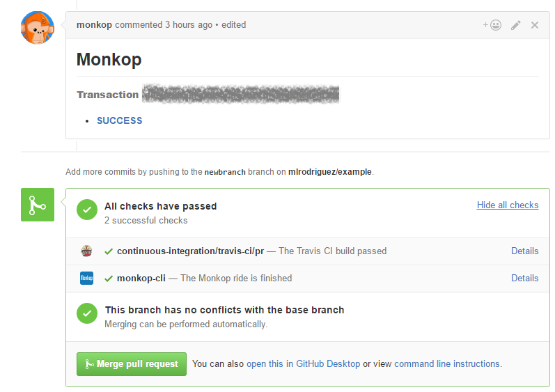Click the add reaction smiley icon
The image size is (555, 392).
[492, 25]
